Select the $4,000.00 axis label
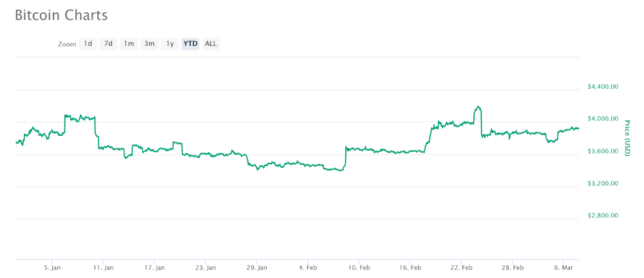 (x=603, y=119)
